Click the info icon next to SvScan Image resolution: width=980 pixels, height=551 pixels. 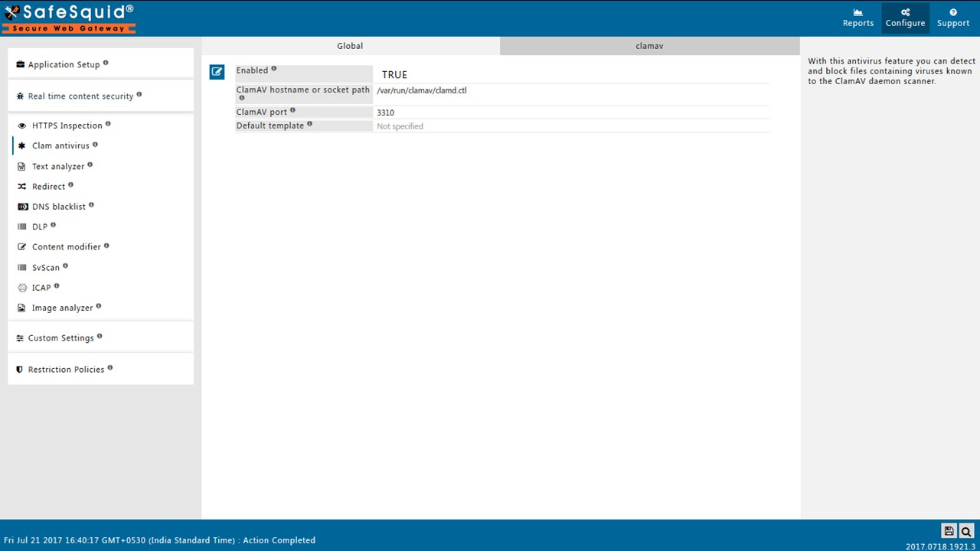pos(65,266)
